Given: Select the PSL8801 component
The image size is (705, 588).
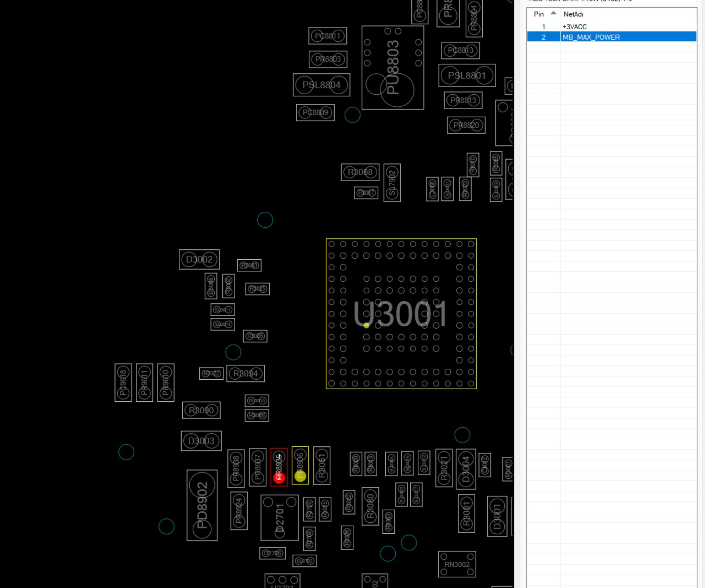Looking at the screenshot, I should [x=467, y=76].
